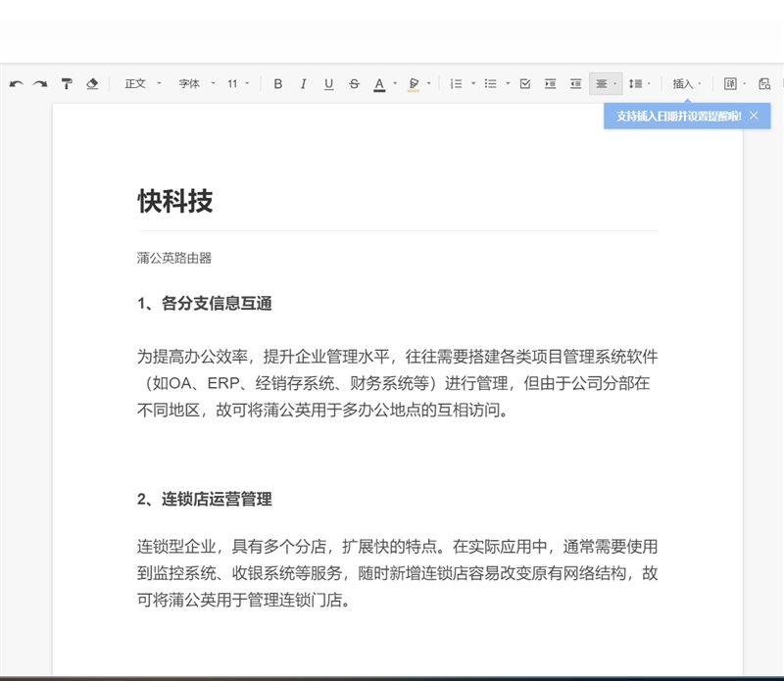The image size is (784, 681).
Task: Expand bulleted list style options
Action: pos(508,84)
